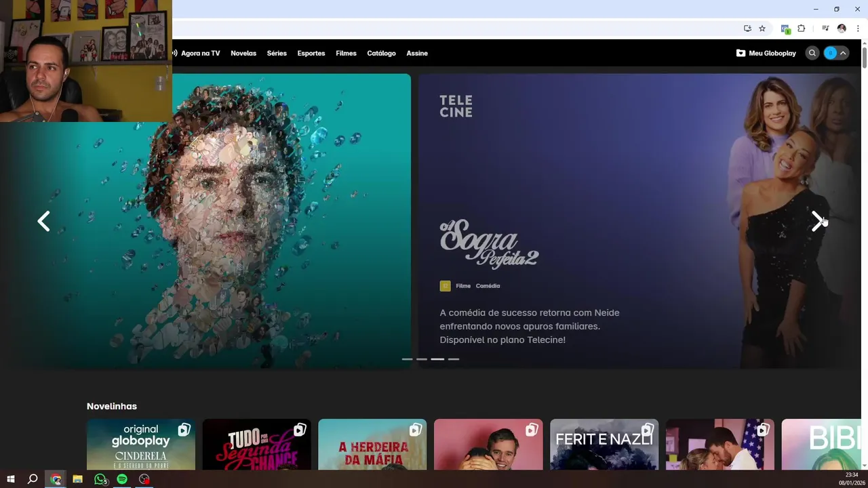Click badge icon on Cinderela card
The height and width of the screenshot is (488, 868).
pyautogui.click(x=184, y=430)
